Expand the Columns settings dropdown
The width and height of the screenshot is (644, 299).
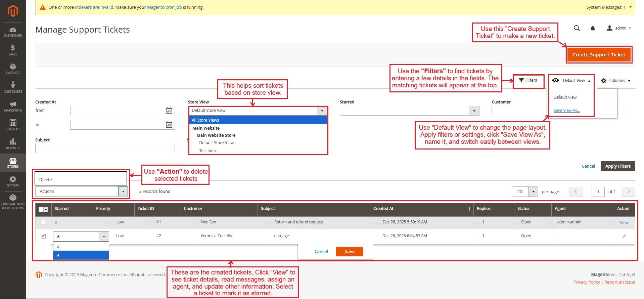point(616,81)
